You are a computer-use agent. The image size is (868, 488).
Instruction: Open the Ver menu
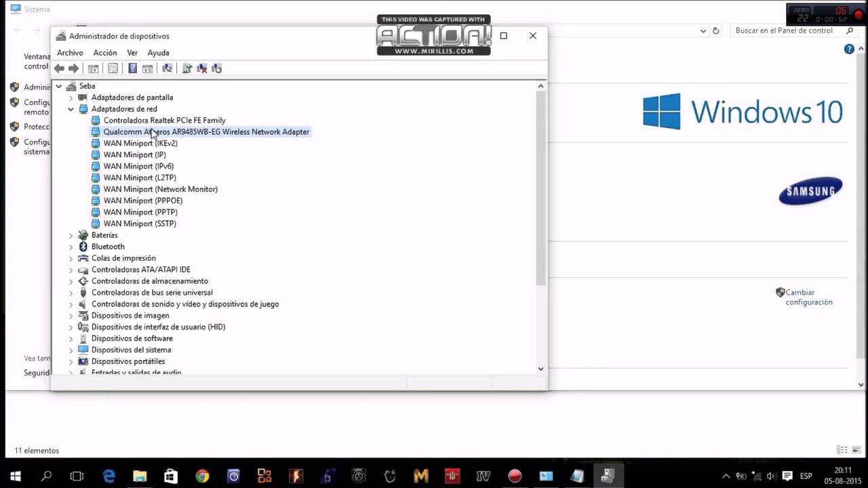[x=132, y=53]
